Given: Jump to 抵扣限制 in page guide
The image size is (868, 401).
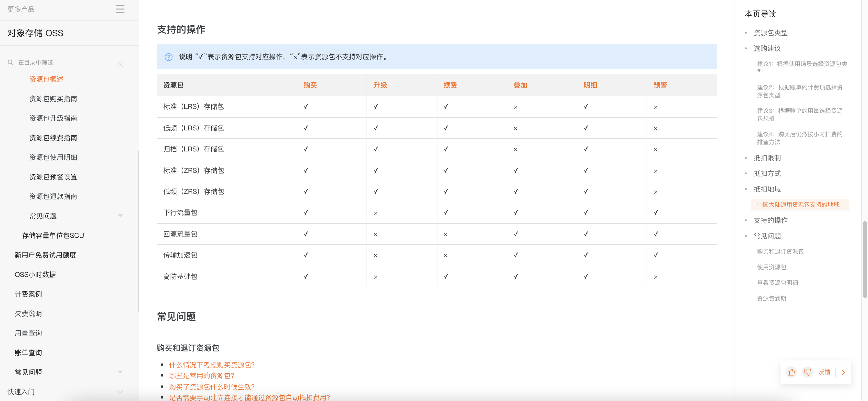Looking at the screenshot, I should tap(767, 158).
